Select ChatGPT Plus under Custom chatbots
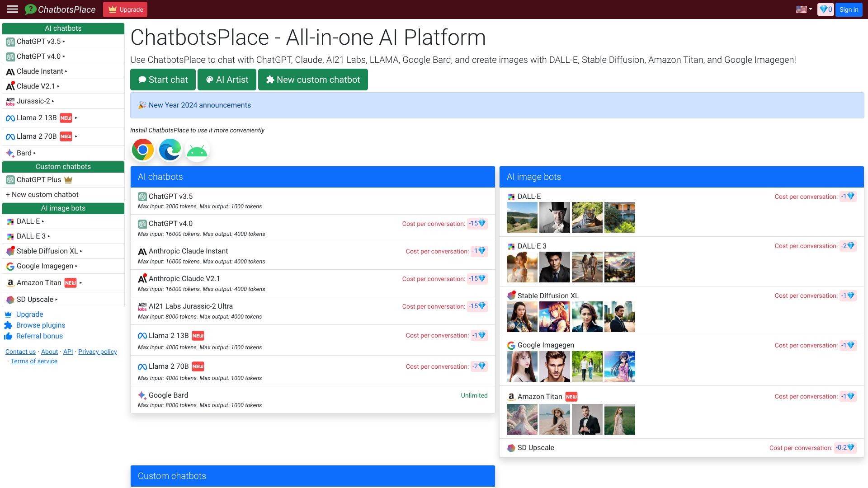The height and width of the screenshot is (488, 868). coord(39,179)
